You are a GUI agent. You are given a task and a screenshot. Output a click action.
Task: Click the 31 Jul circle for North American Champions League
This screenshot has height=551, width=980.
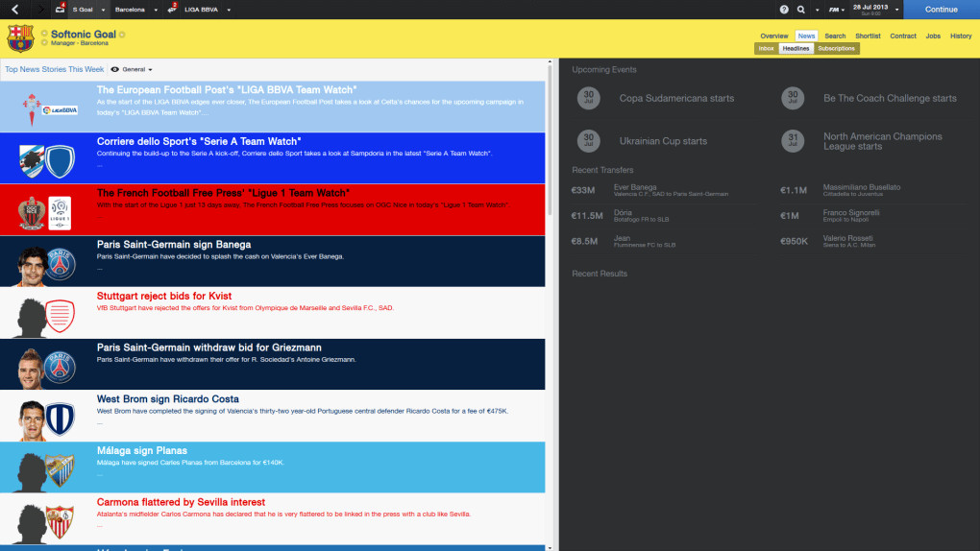coord(793,141)
